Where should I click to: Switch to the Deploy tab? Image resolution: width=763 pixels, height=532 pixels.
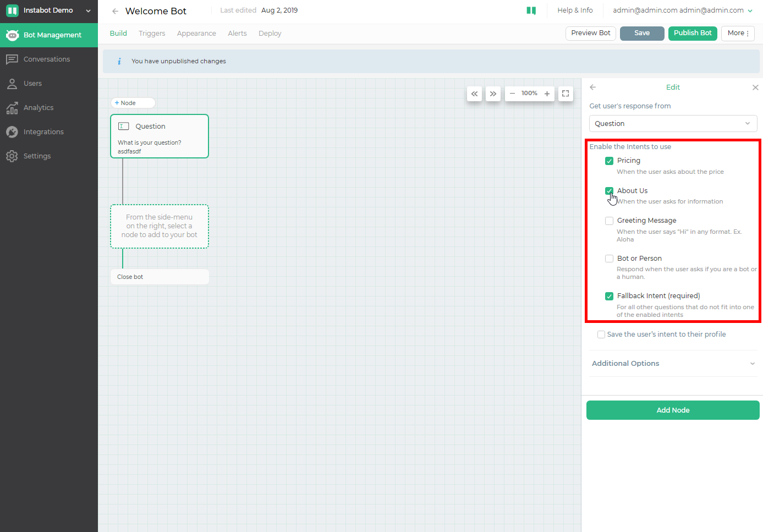pos(270,34)
